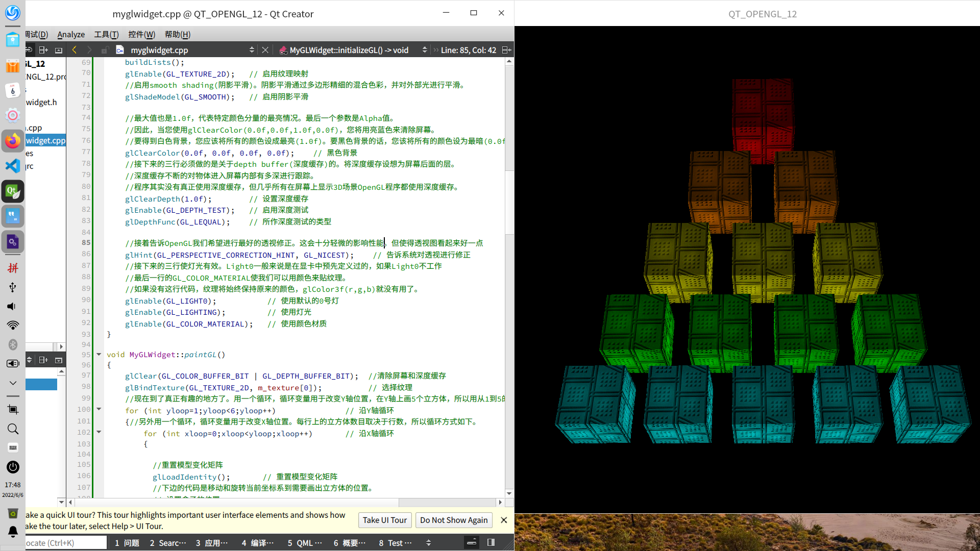The height and width of the screenshot is (551, 980).
Task: Click the C++ file type icon
Action: [120, 50]
